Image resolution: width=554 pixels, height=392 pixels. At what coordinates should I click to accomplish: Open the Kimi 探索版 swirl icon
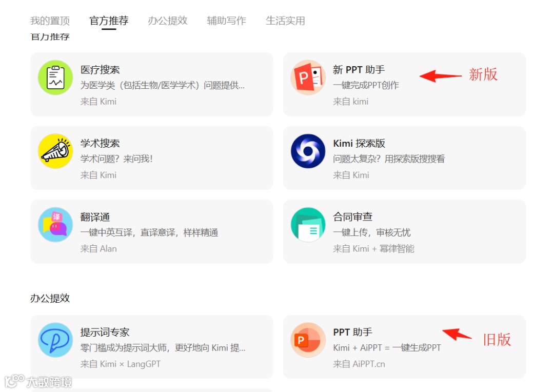pos(308,151)
